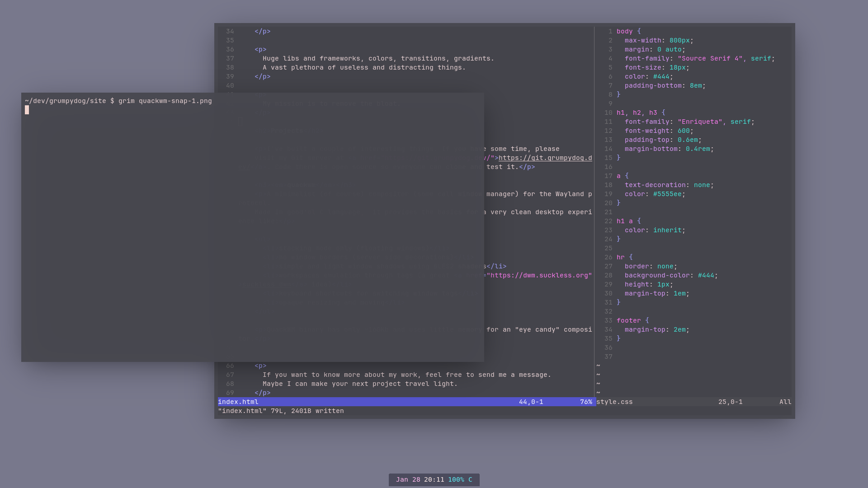
Task: Click the body selector on line 1
Action: point(624,31)
